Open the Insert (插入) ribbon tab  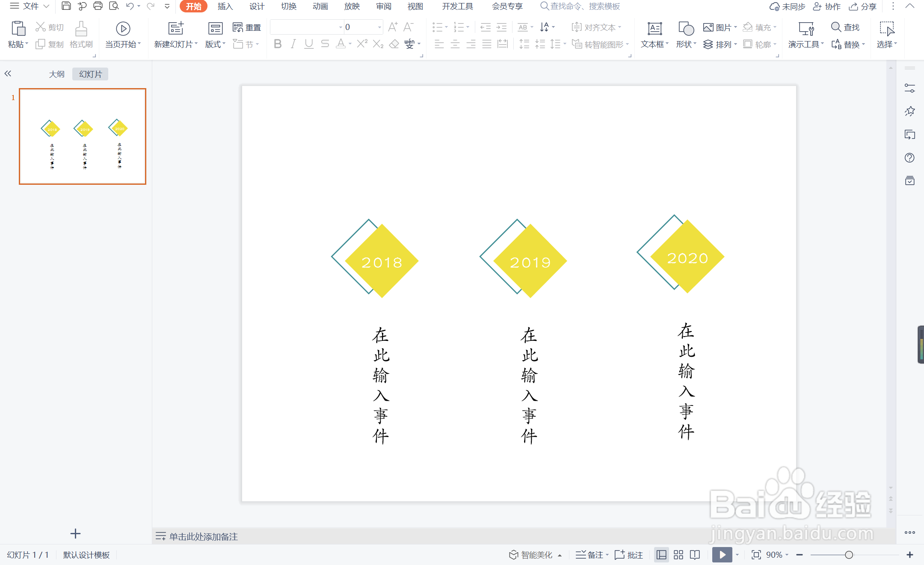225,6
